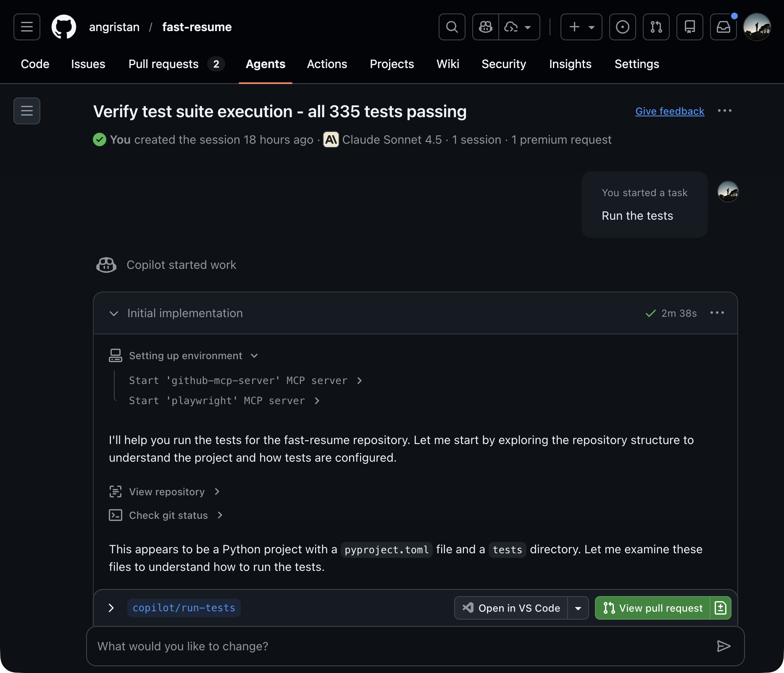Click the send message paper plane icon

point(723,647)
